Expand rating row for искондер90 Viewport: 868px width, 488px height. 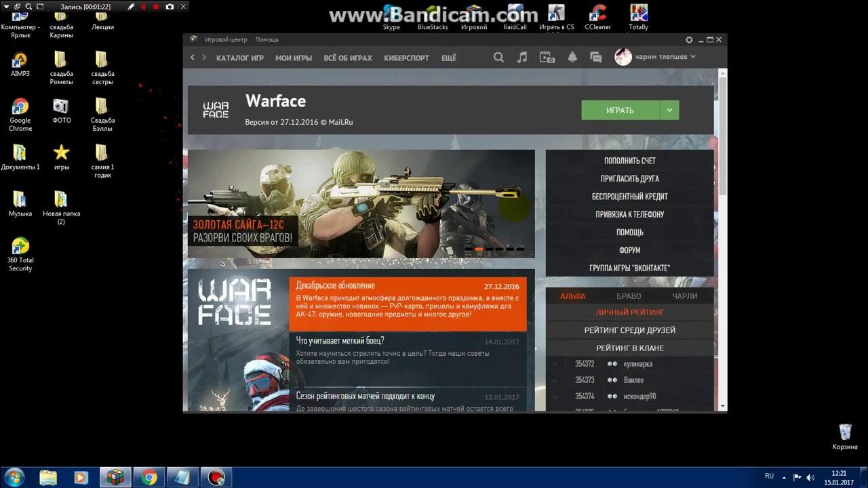pyautogui.click(x=555, y=396)
